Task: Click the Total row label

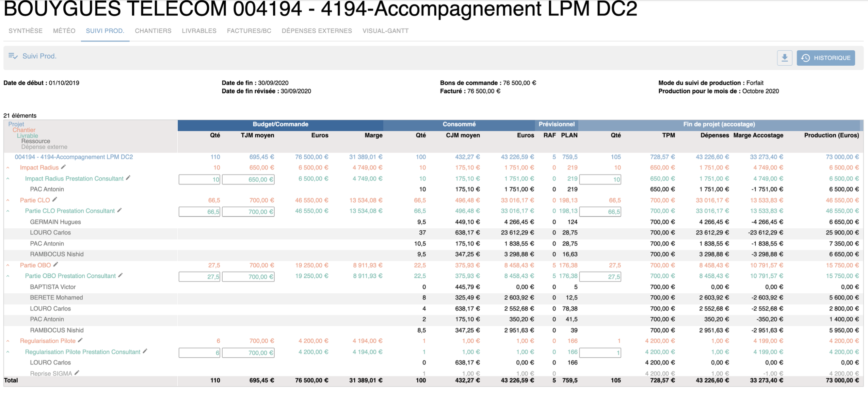Action: point(11,380)
